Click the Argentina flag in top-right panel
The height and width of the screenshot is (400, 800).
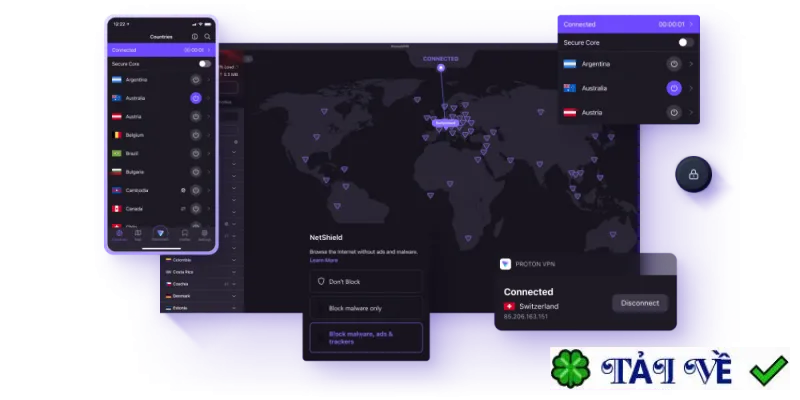click(570, 64)
